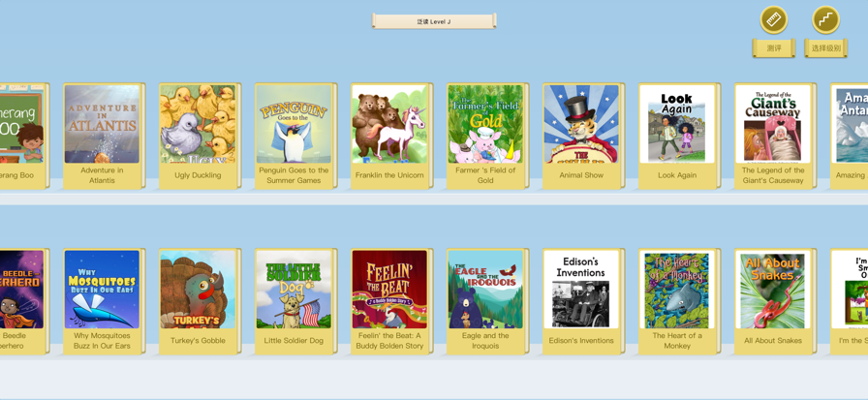Click the 'Animal Show' title label
868x400 pixels.
pos(580,175)
